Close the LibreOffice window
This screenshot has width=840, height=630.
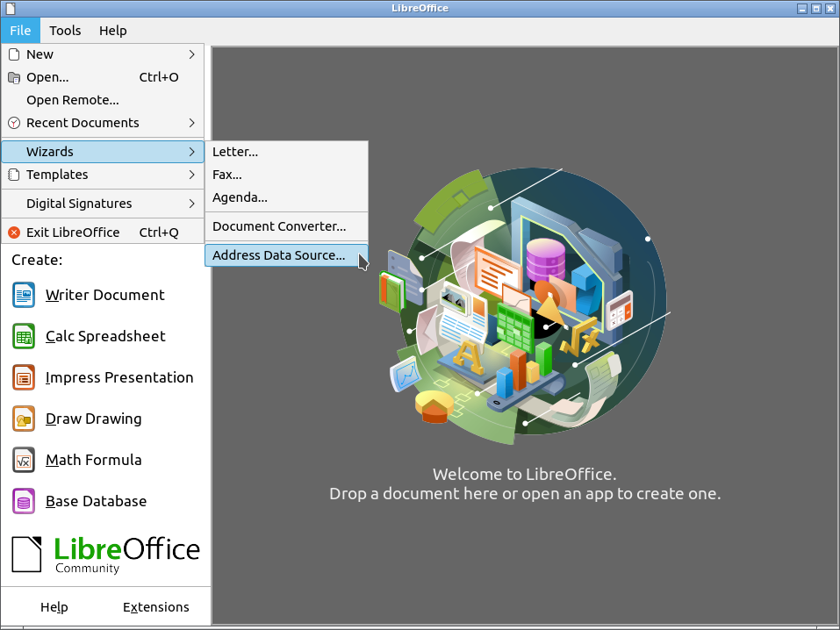point(829,9)
